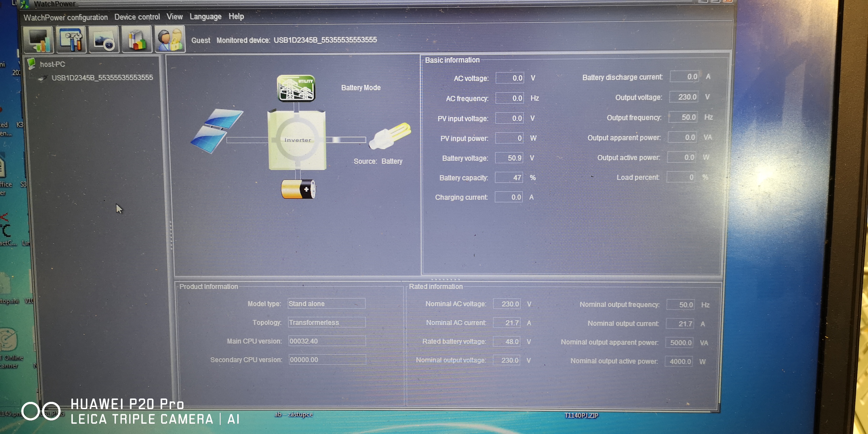Click the user login padlock icon
Screen dimensions: 868x434
tap(169, 40)
